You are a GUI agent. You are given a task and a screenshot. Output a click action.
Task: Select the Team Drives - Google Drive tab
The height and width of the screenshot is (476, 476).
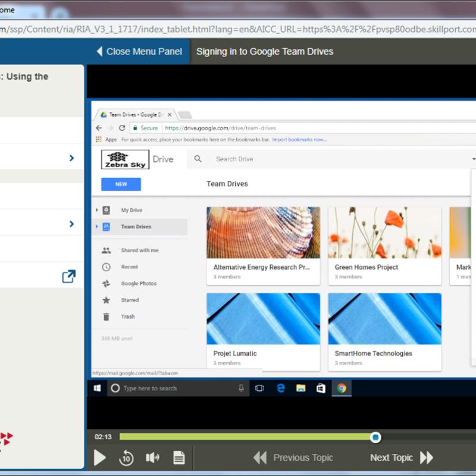click(136, 114)
